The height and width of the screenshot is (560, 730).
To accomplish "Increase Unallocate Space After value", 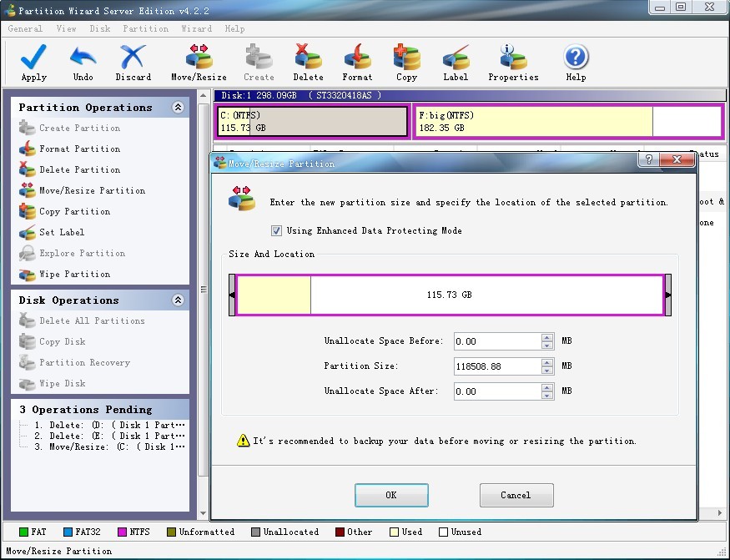I will click(547, 387).
